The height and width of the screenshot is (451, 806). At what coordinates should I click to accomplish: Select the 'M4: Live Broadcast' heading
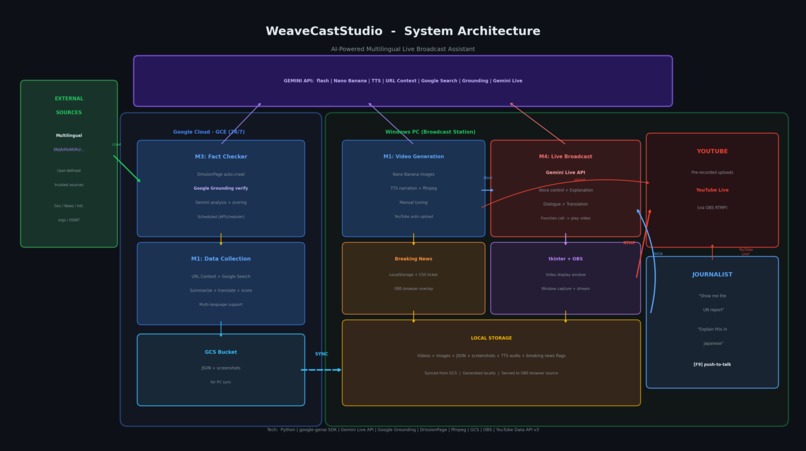point(565,156)
